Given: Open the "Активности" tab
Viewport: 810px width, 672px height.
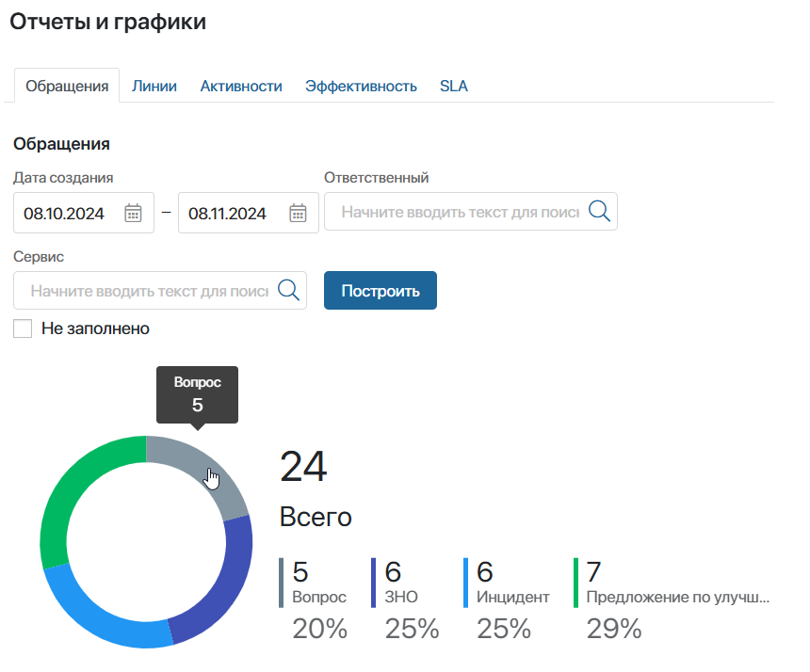Looking at the screenshot, I should (239, 86).
